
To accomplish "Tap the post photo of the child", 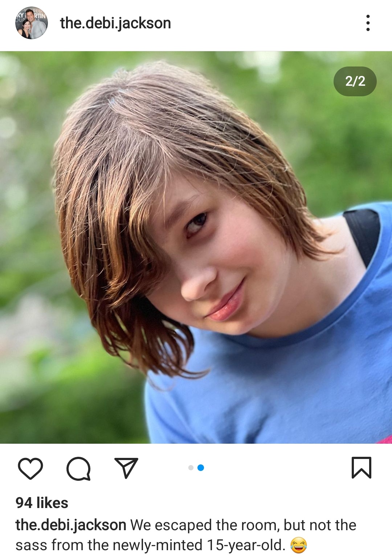I will pyautogui.click(x=196, y=247).
